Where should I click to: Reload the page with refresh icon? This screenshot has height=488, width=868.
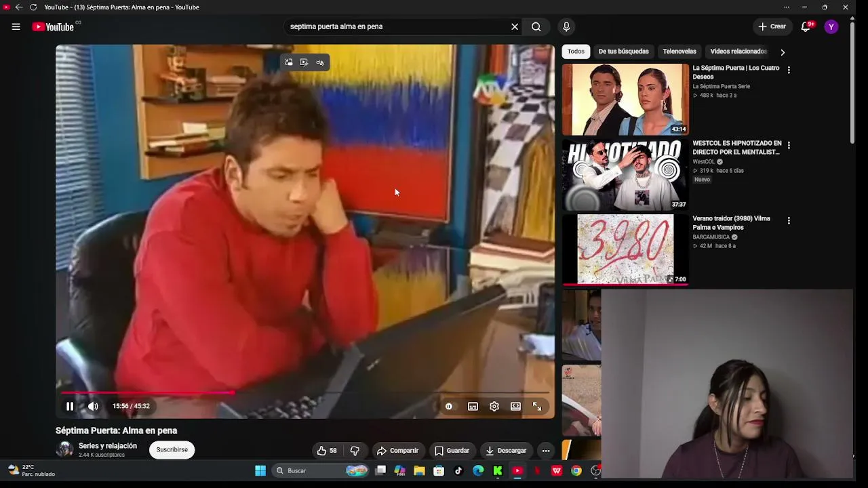point(33,7)
